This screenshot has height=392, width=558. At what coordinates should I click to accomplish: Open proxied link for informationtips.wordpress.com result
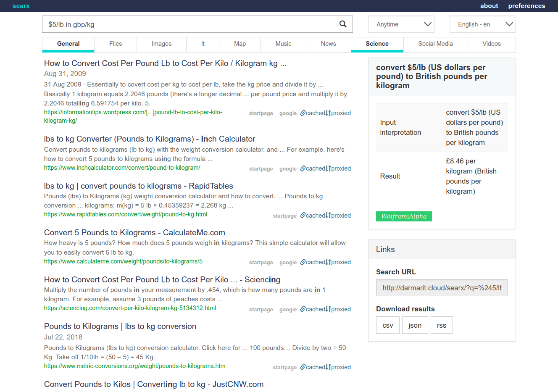(x=338, y=113)
